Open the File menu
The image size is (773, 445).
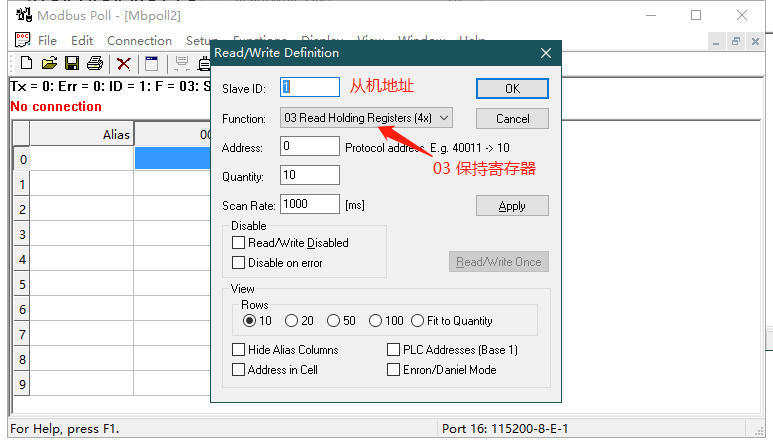pos(47,40)
